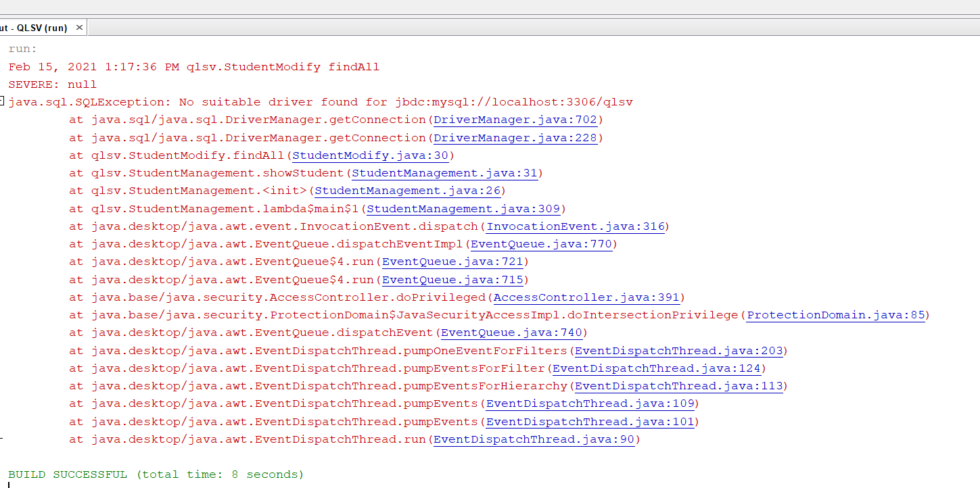980x488 pixels.
Task: Click the EventQueue.java:740 link
Action: point(511,333)
